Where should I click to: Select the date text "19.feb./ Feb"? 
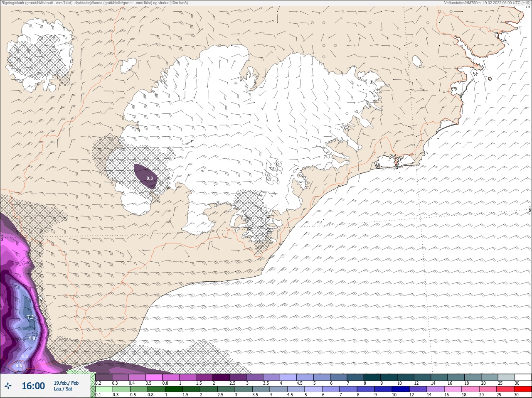[x=66, y=383]
